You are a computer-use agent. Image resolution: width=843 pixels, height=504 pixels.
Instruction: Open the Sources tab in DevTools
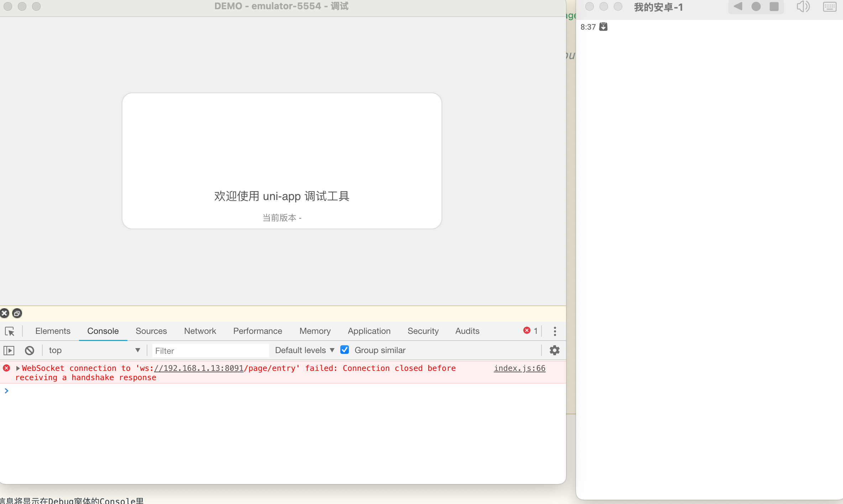[151, 331]
